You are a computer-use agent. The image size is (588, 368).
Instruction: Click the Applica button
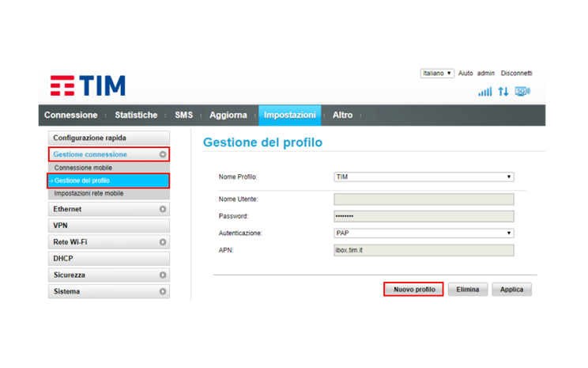511,290
